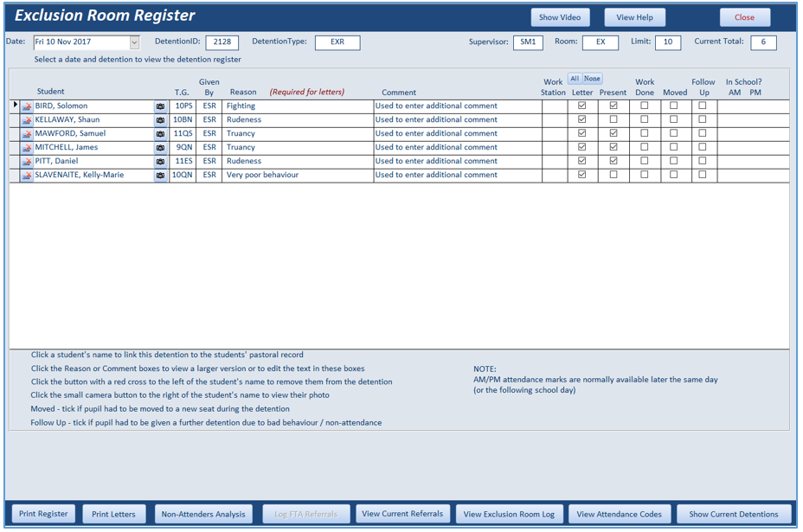Tick Present checkbox for SLAVENAITE, Kelly-Marie
Viewport: 803px width, 532px height.
click(613, 175)
